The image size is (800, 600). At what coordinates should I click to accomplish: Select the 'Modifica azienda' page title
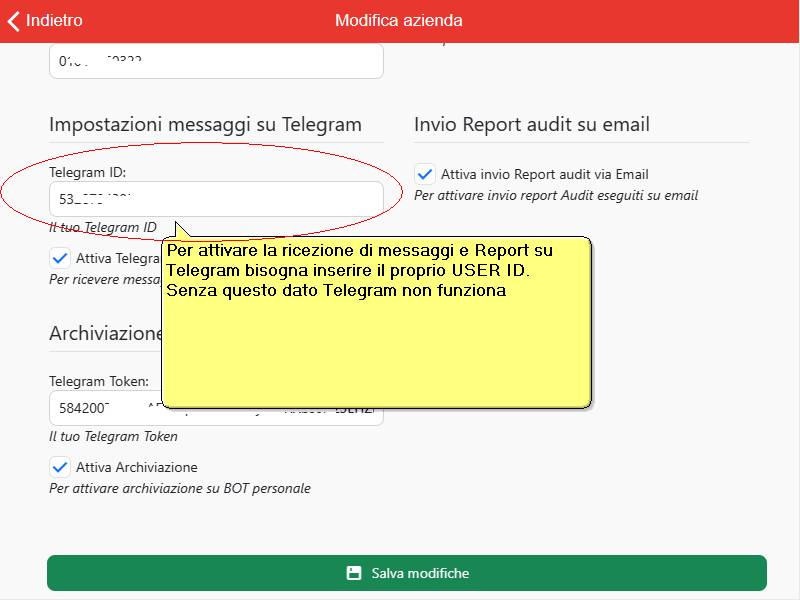(x=398, y=20)
